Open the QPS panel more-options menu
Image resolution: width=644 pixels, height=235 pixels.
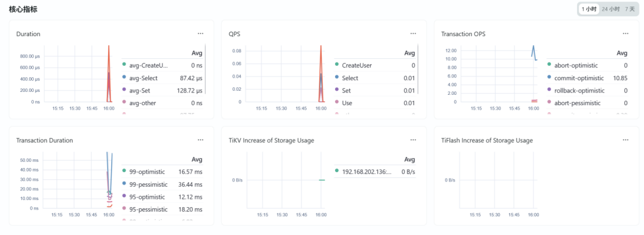(413, 34)
